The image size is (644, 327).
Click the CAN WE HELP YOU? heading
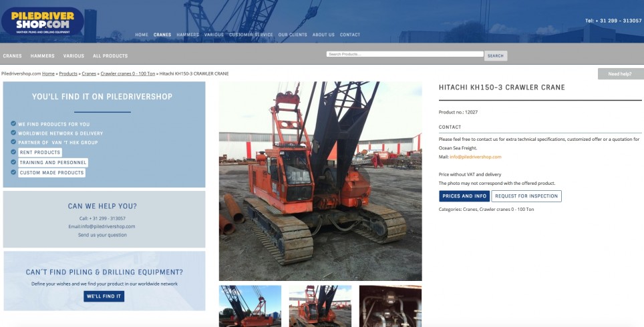pos(102,206)
